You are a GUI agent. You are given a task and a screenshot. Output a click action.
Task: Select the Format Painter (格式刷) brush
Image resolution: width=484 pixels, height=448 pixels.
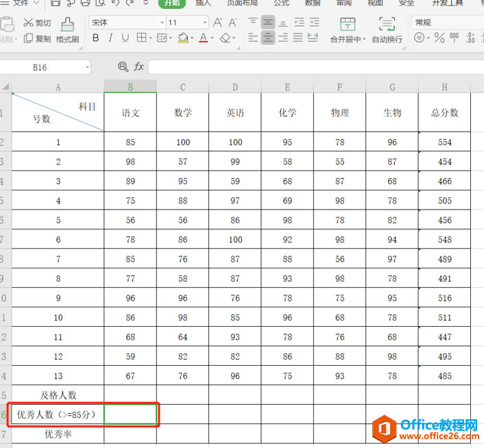67,25
